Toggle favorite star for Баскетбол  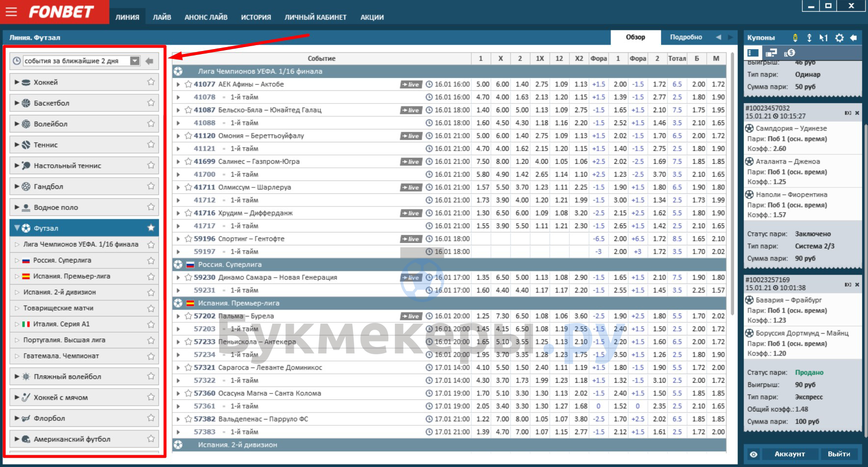pos(151,103)
